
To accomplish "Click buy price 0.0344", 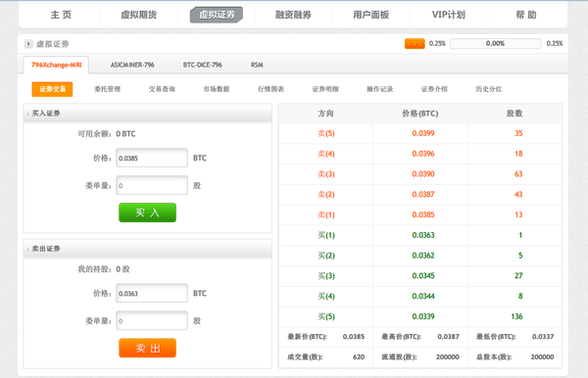I will (x=423, y=297).
